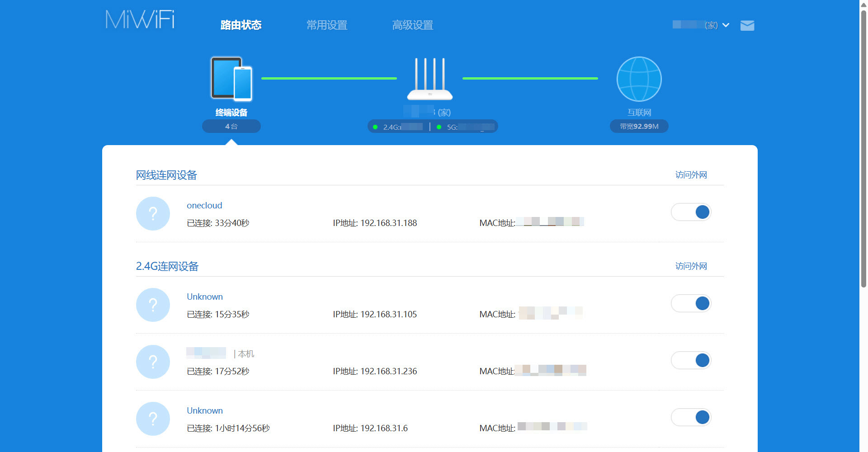The width and height of the screenshot is (868, 452).
Task: Disable internet access for onecloud
Action: (691, 212)
